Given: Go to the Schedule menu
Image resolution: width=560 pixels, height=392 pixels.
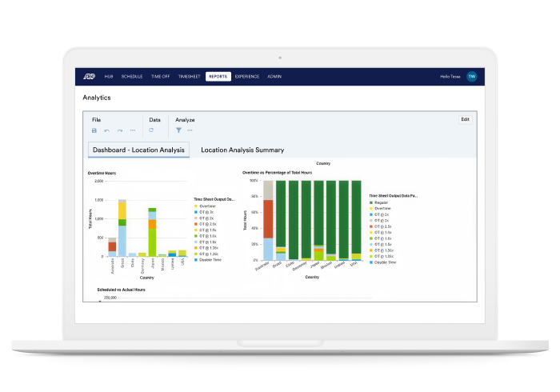Looking at the screenshot, I should coord(132,77).
